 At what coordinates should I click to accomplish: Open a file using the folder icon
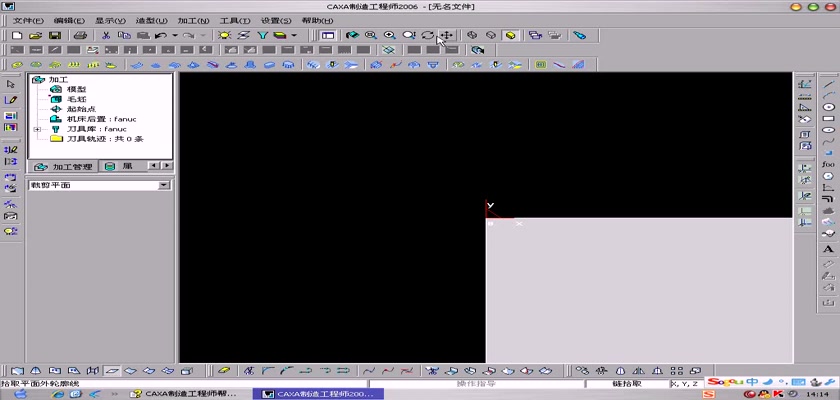click(35, 35)
